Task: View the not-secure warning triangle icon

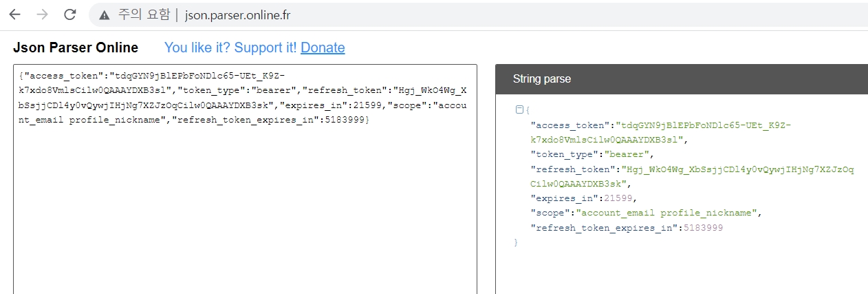Action: 105,14
